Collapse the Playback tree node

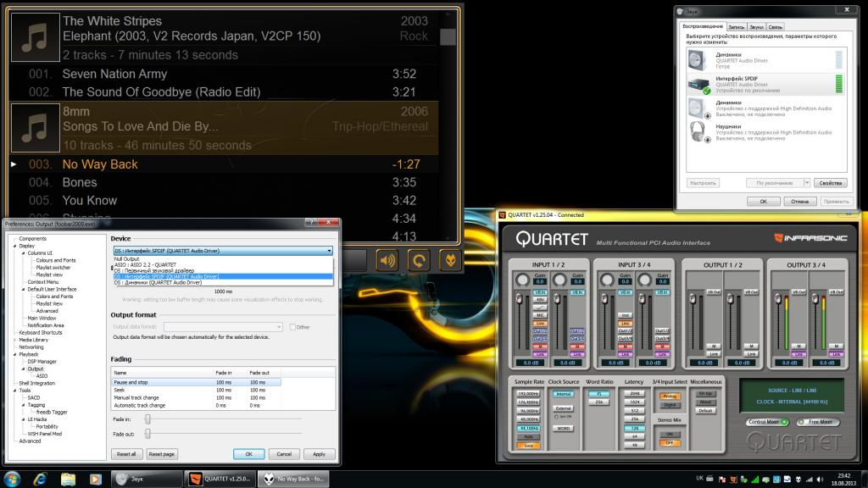click(x=15, y=354)
